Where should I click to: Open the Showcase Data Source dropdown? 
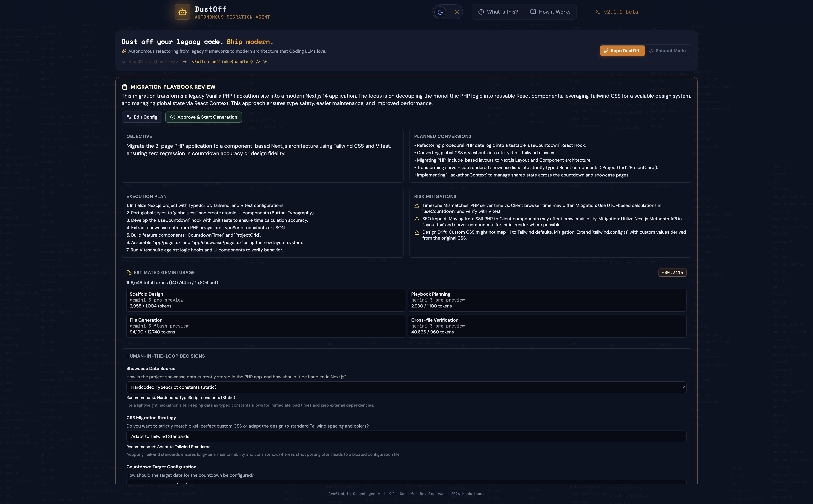pos(406,387)
